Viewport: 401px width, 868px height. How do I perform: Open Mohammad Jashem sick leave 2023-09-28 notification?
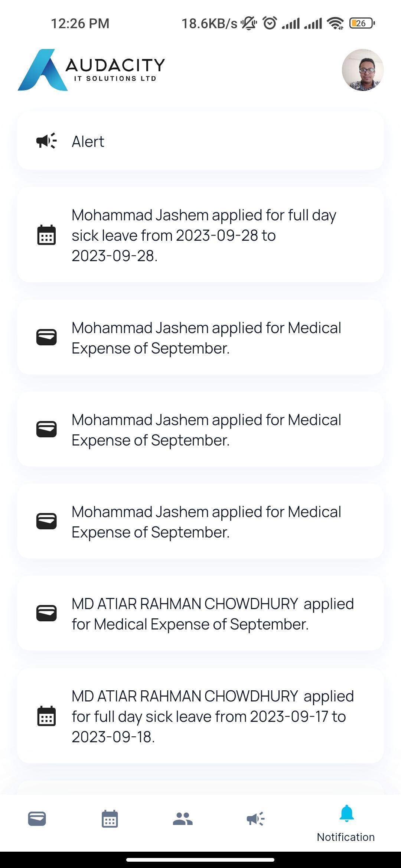(200, 235)
